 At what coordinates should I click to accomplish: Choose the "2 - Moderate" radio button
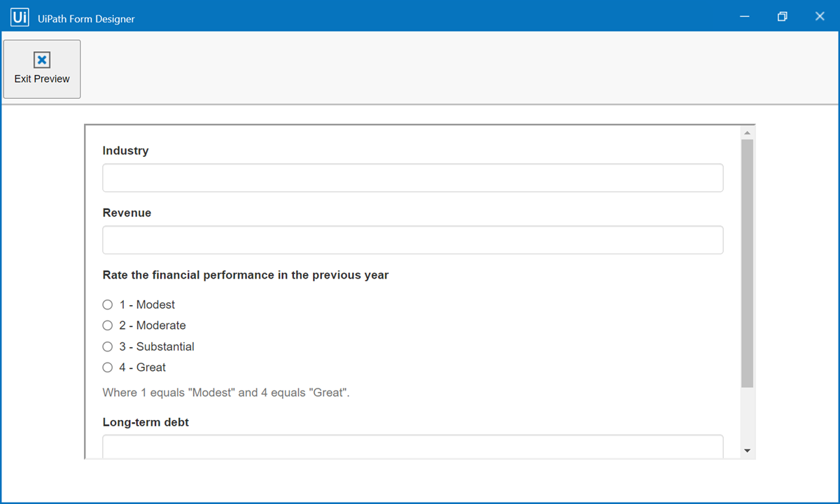107,325
